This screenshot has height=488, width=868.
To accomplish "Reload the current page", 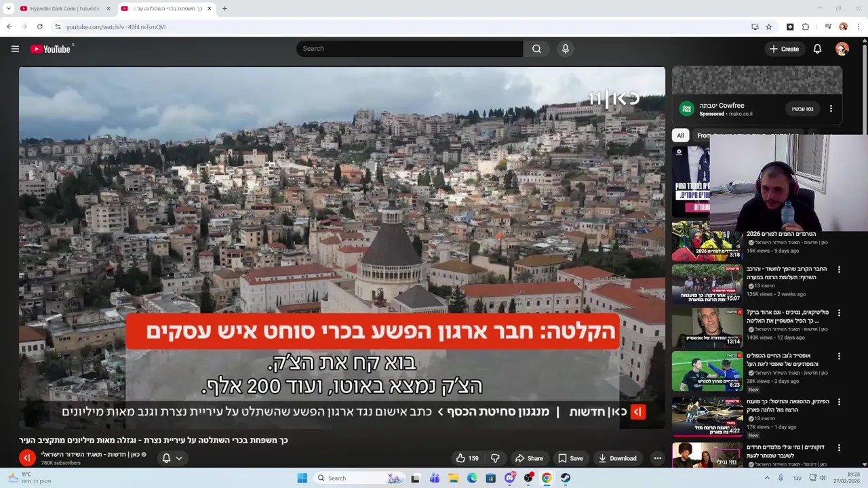I will coord(39,27).
